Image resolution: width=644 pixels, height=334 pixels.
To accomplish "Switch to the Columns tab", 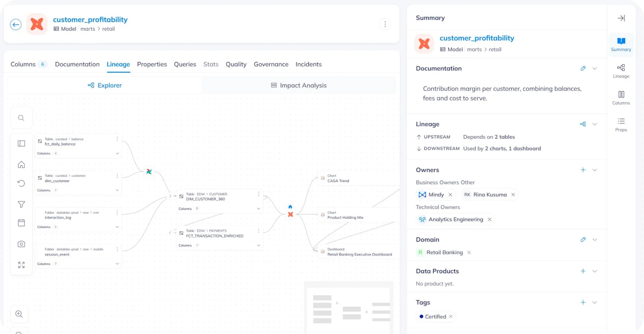I will (29, 64).
